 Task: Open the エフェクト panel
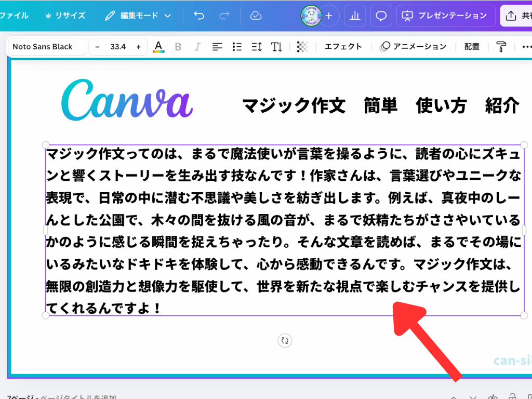[x=343, y=47]
